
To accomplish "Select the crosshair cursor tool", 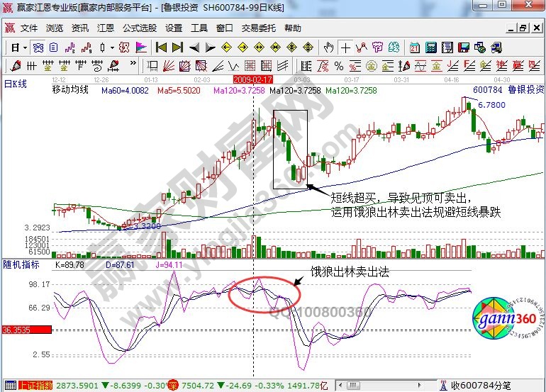I will tap(345, 47).
